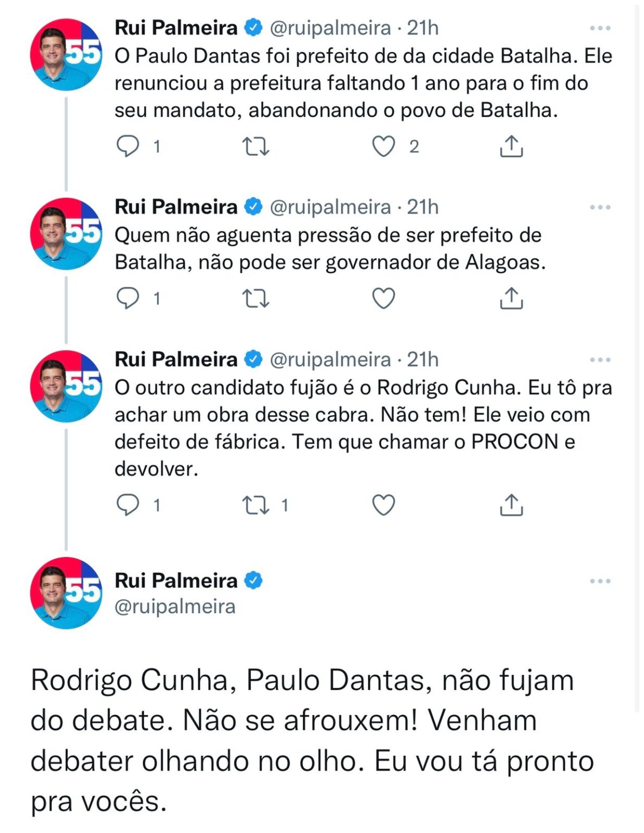Share the first tweet about Batalha
Image resolution: width=644 pixels, height=833 pixels.
tap(511, 146)
